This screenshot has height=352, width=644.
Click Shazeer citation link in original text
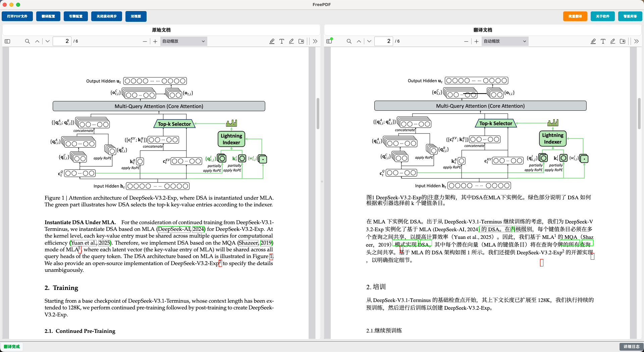[x=249, y=243]
